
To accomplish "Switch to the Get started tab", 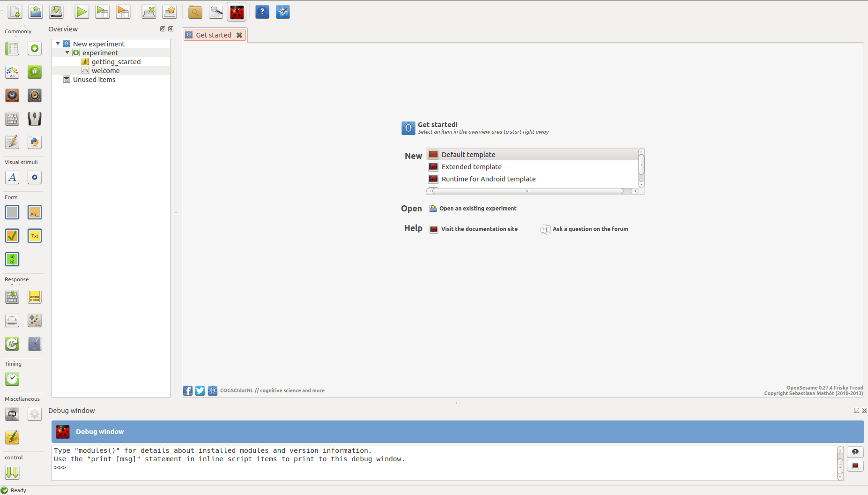I will click(x=214, y=35).
